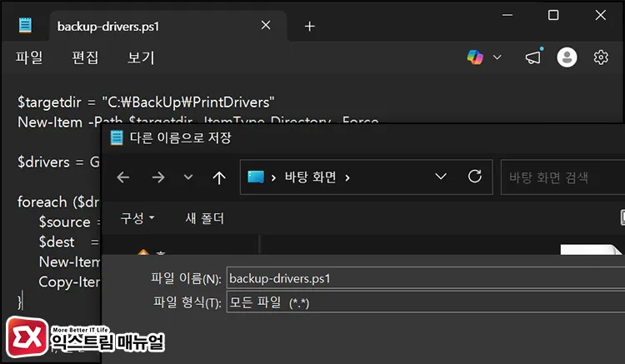Close the Notepad window

(x=600, y=15)
